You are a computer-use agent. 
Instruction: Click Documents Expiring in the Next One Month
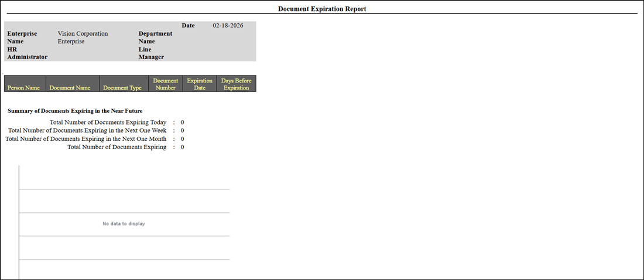tap(86, 139)
